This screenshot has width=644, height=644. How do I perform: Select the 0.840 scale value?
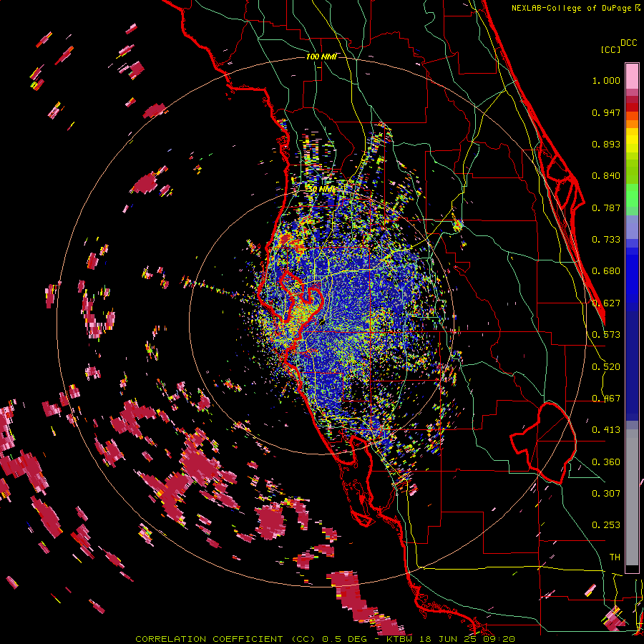coord(606,176)
